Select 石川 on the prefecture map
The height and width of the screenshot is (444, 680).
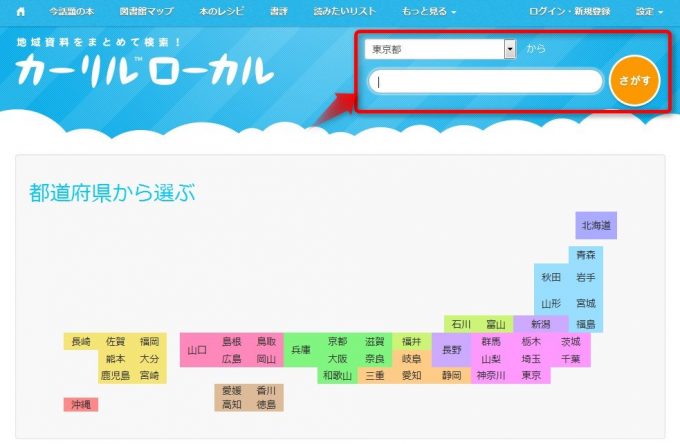pyautogui.click(x=461, y=324)
